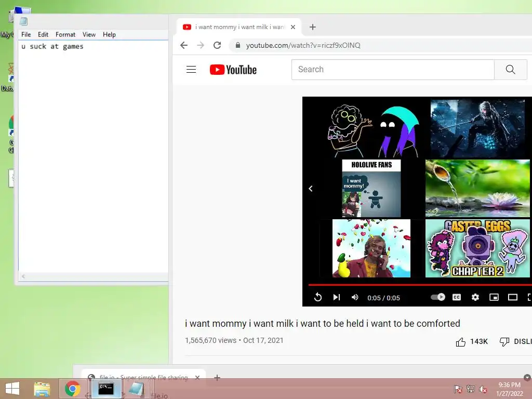
Task: Open the armored warrior suggested video
Action: [477, 129]
